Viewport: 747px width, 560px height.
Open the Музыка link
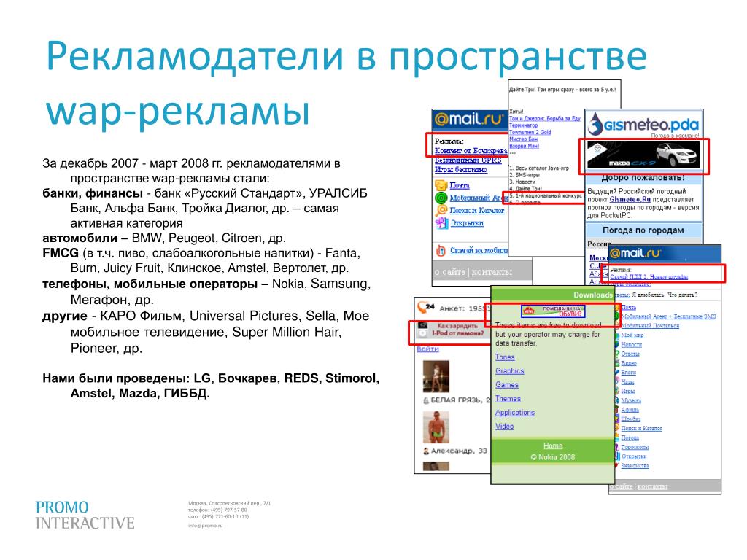pos(631,400)
